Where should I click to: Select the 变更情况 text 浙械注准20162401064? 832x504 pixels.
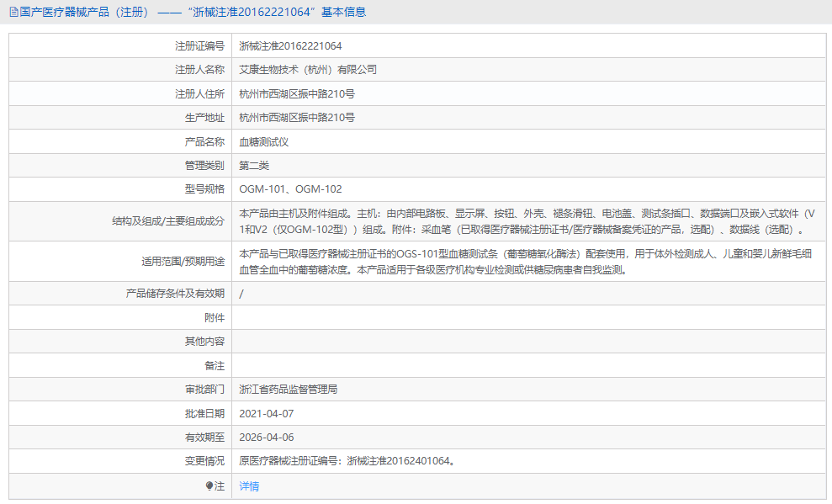point(345,460)
